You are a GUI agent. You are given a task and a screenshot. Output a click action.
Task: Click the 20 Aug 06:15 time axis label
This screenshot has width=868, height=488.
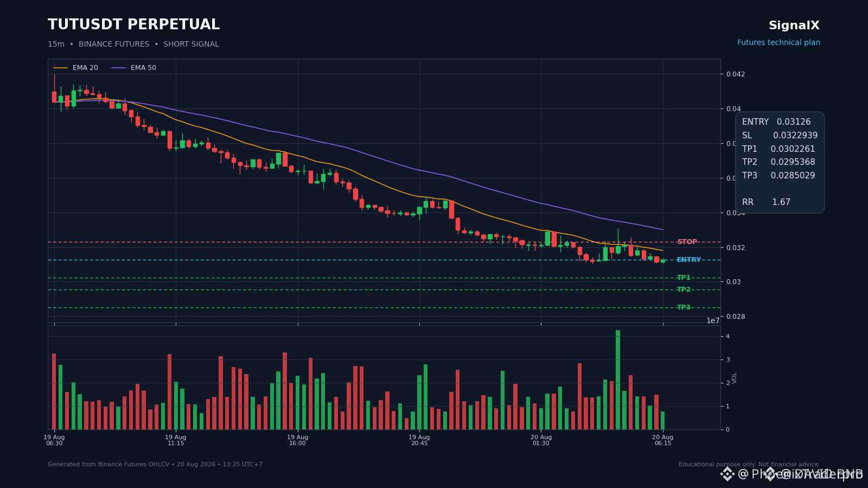point(663,440)
